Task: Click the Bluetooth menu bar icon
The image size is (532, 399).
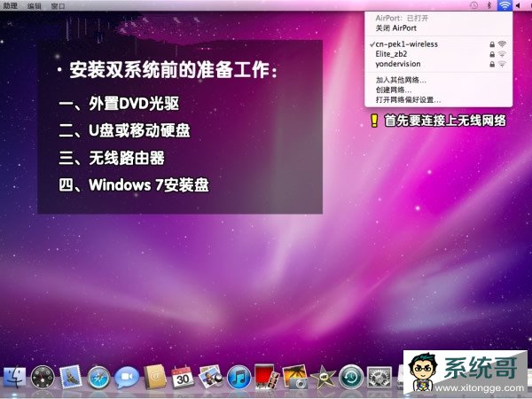Action: click(x=489, y=5)
